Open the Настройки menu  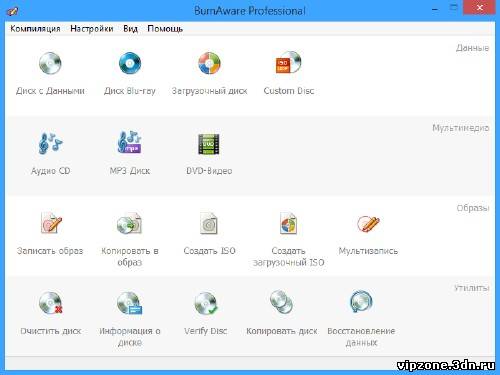point(92,29)
